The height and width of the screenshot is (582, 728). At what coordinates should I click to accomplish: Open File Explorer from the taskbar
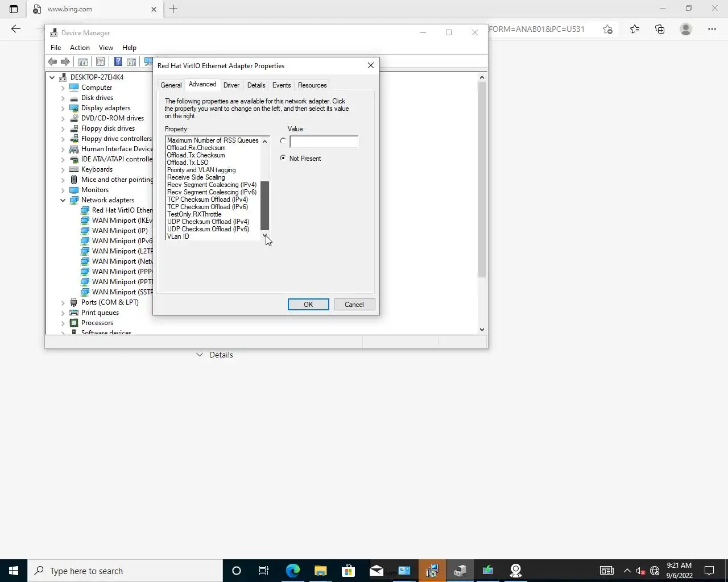(321, 571)
